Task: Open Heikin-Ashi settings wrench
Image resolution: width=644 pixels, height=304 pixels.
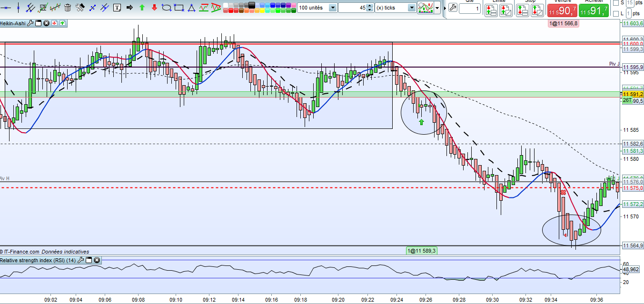Action: click(x=30, y=23)
